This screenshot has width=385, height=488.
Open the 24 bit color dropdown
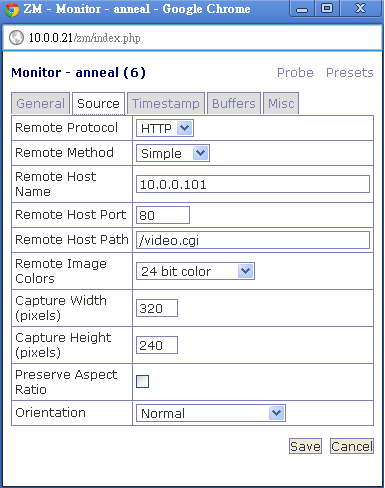[195, 271]
